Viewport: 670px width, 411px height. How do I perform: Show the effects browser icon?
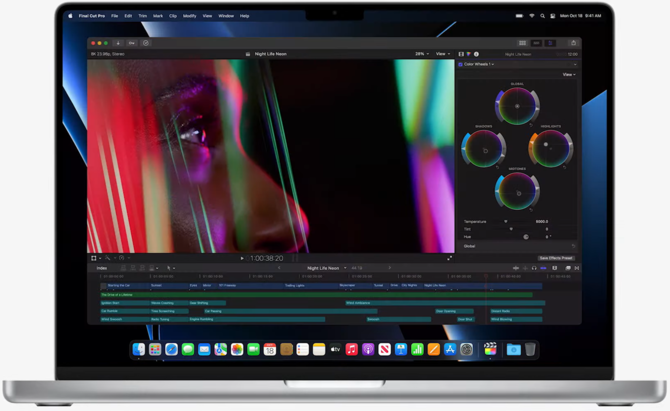[x=568, y=268]
